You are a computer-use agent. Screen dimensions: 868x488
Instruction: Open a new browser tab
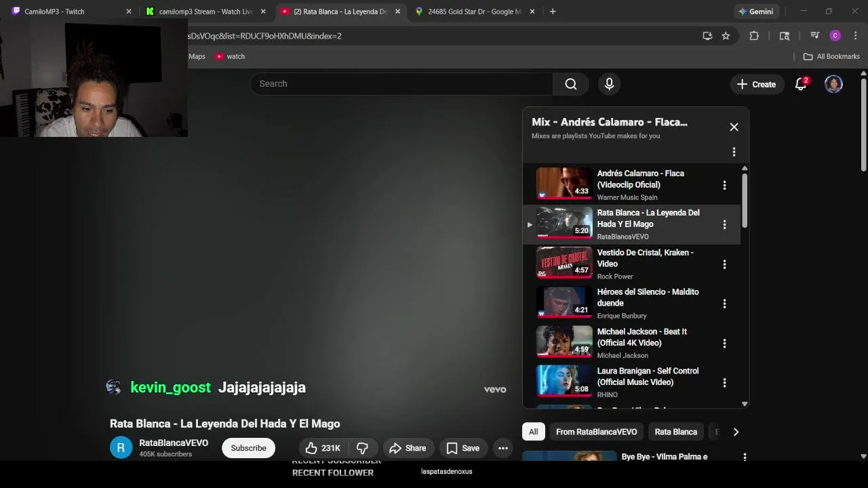553,12
